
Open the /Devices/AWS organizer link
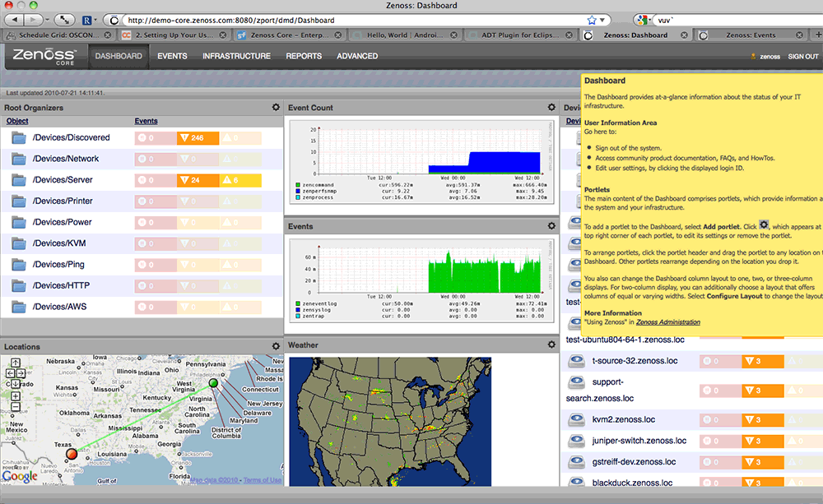pos(59,307)
